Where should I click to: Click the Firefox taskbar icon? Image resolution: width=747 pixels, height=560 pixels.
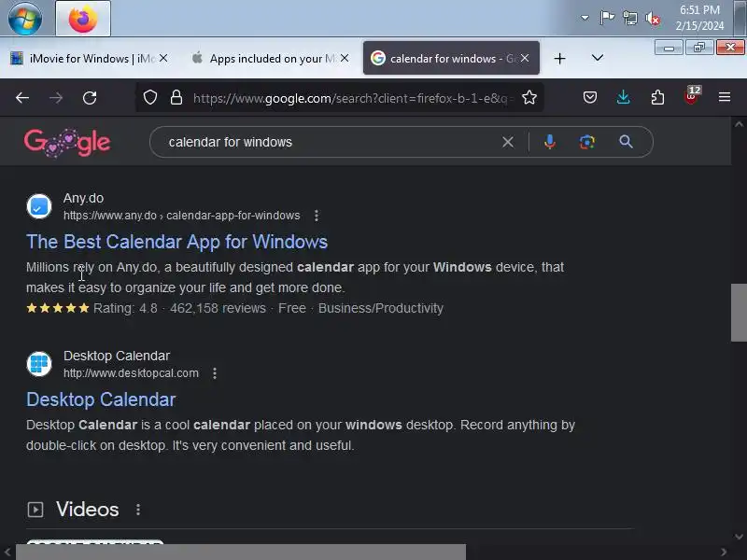point(83,19)
